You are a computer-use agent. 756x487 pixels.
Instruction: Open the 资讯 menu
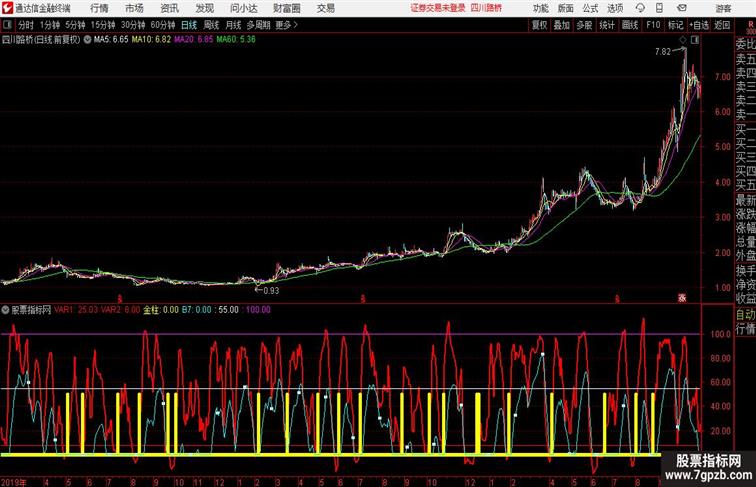click(x=169, y=8)
